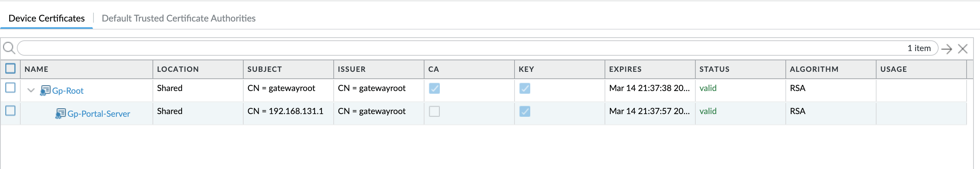Click the Gp-Root certificate icon
Screen dimensions: 980x169
pyautogui.click(x=45, y=91)
